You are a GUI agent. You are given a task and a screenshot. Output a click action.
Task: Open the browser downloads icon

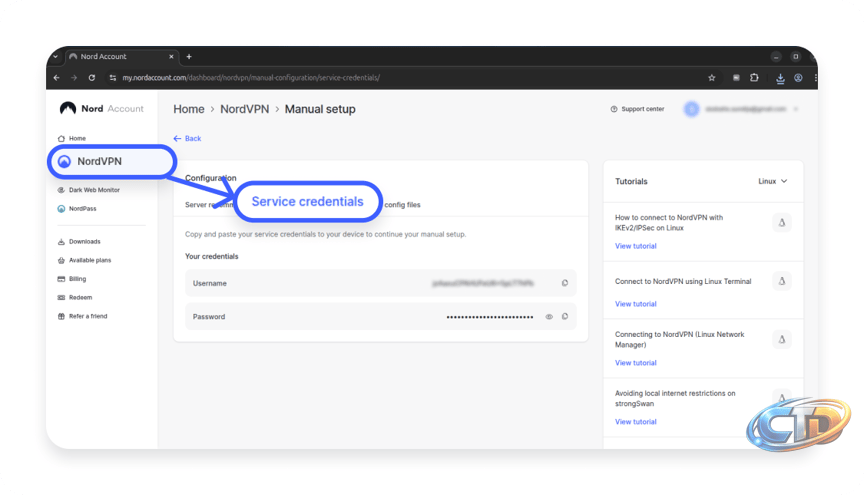click(780, 78)
